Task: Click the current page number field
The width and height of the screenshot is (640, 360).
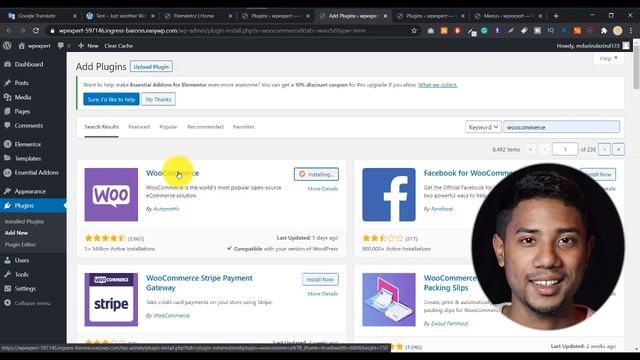Action: pos(565,149)
